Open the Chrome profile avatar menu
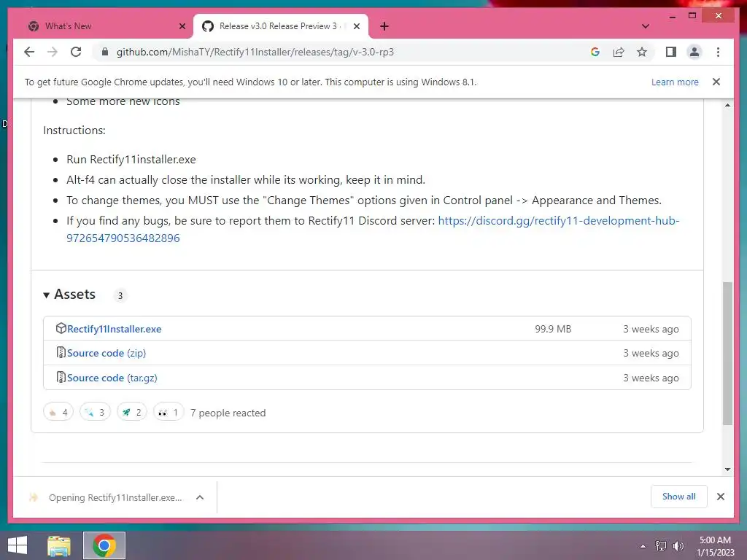 (694, 52)
